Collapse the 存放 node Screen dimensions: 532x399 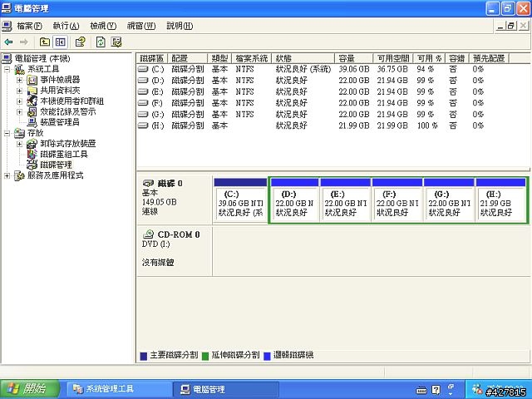click(7, 133)
